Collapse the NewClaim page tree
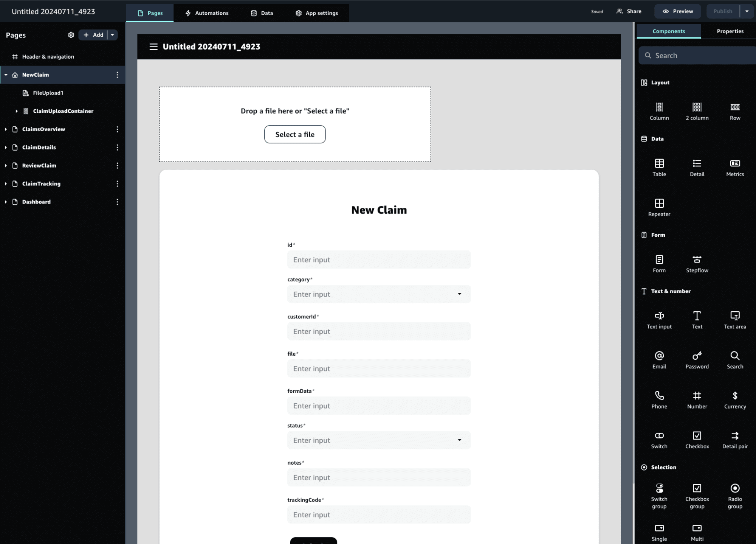Viewport: 756px width, 544px height. [6, 75]
